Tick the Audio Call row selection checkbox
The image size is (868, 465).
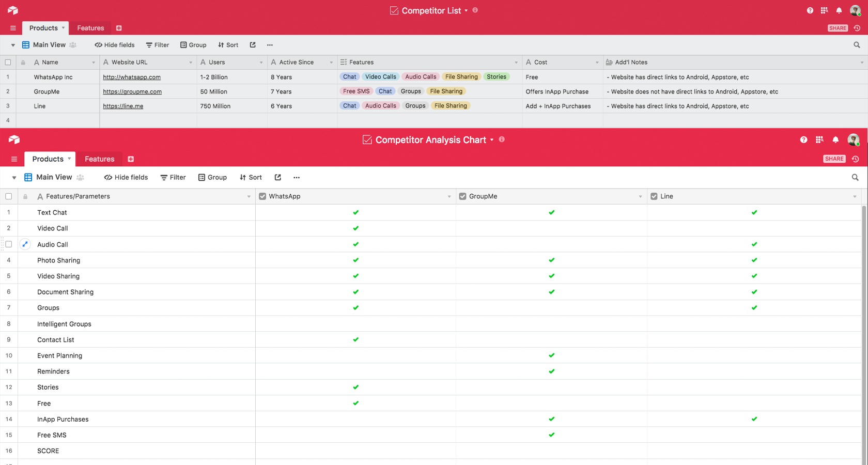(9, 244)
